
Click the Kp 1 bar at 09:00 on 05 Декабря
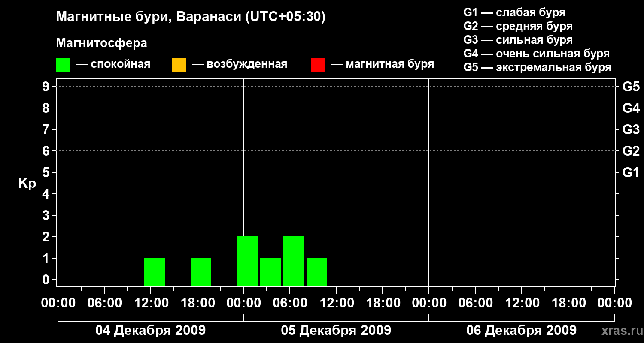[317, 272]
